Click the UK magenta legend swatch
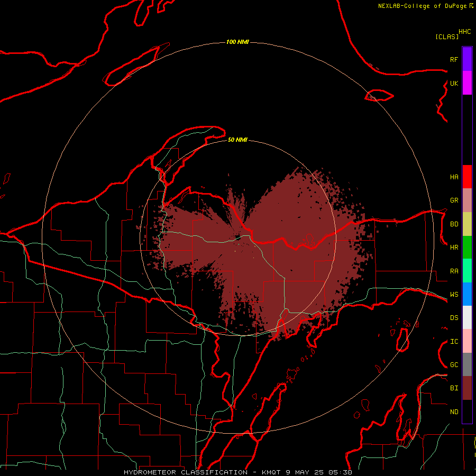The height and width of the screenshot is (476, 476). 467,83
